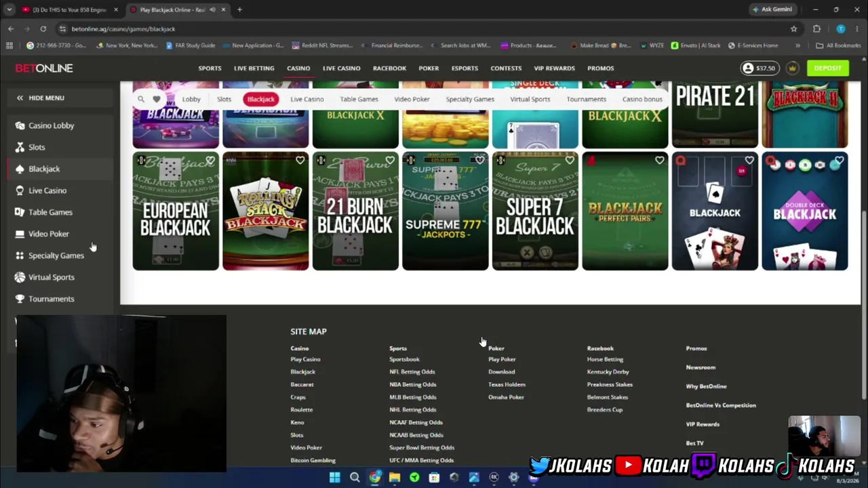Favorite the Double Deck Blackjack game

(x=839, y=161)
